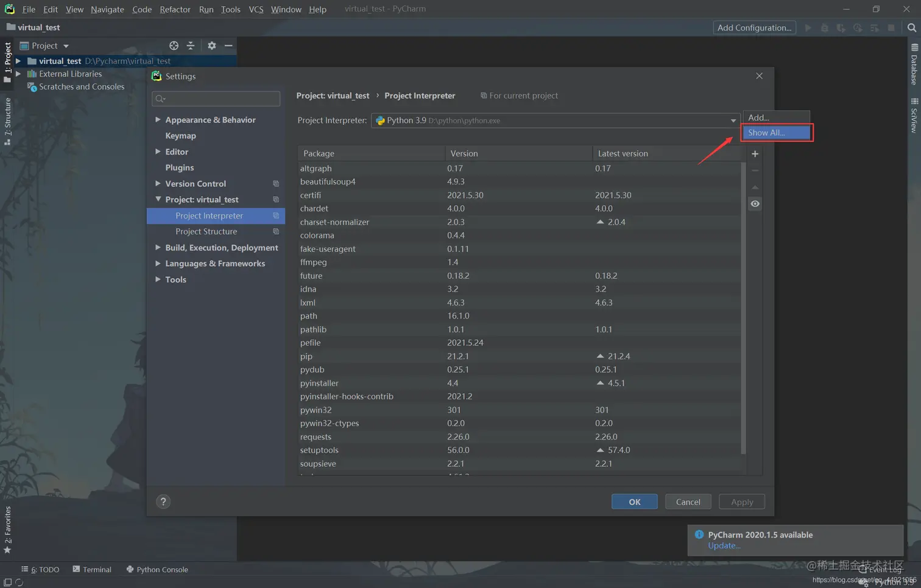
Task: Collapse Project: virtual_test settings node
Action: [x=158, y=199]
